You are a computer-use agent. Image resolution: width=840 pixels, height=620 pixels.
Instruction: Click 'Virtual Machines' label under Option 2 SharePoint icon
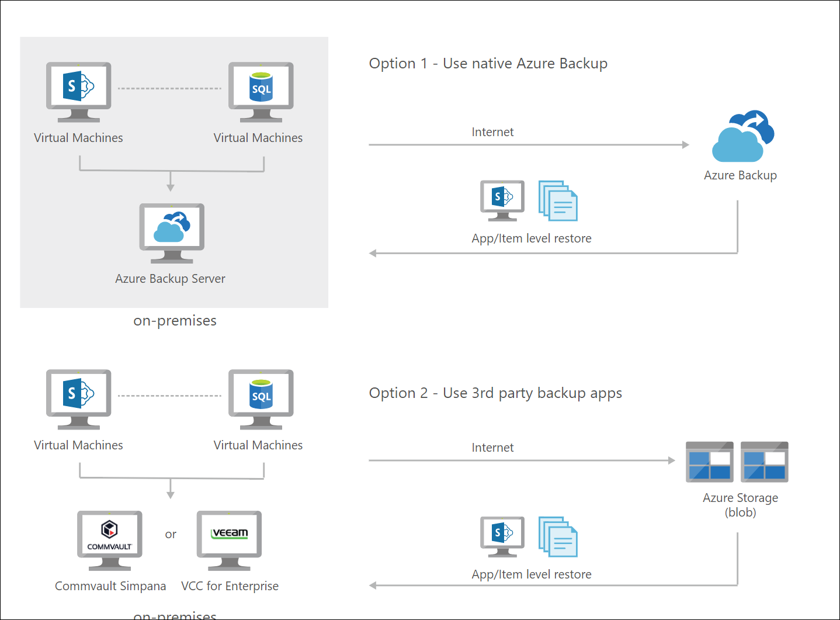point(78,445)
